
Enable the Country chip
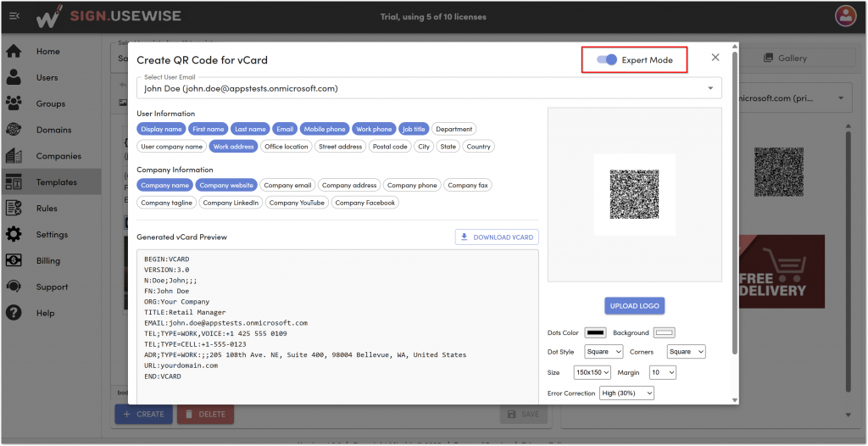coord(478,147)
